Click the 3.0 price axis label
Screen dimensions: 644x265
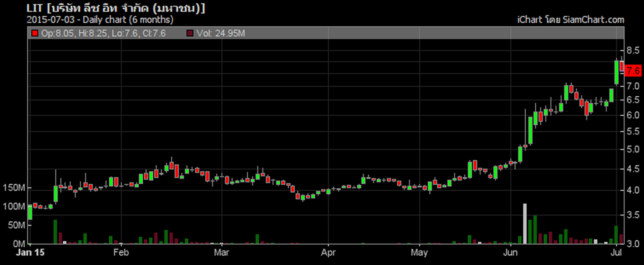tap(633, 244)
